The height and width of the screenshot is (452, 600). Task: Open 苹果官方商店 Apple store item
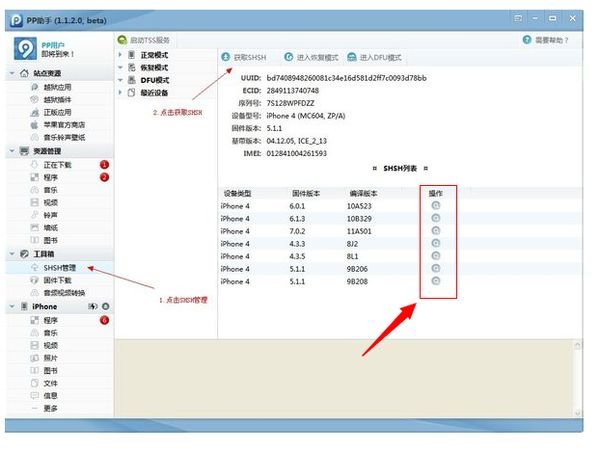pos(63,125)
